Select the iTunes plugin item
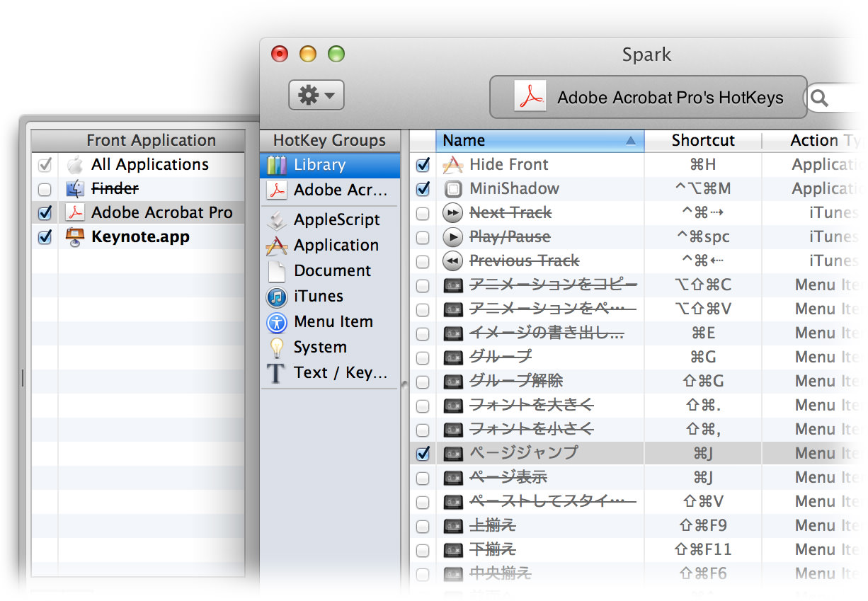Screen dimensions: 868x601 click(x=330, y=296)
